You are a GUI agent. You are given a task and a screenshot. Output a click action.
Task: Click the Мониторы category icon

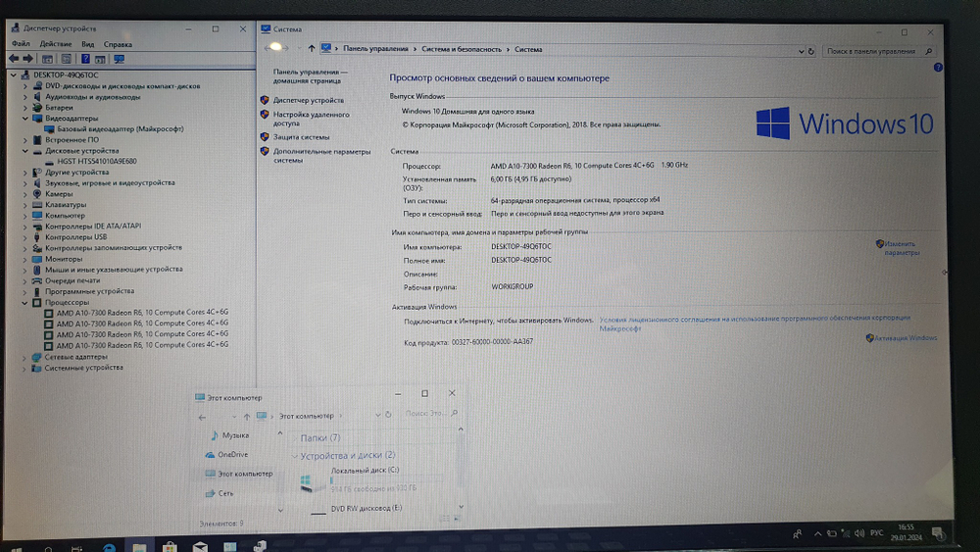pos(37,259)
